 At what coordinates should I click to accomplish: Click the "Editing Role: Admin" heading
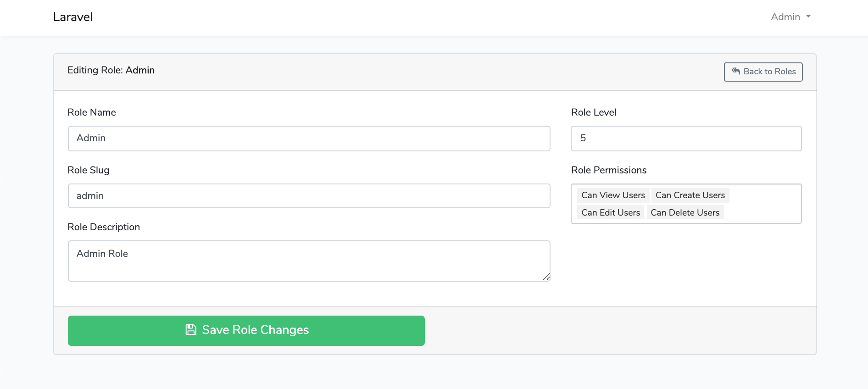pyautogui.click(x=111, y=70)
